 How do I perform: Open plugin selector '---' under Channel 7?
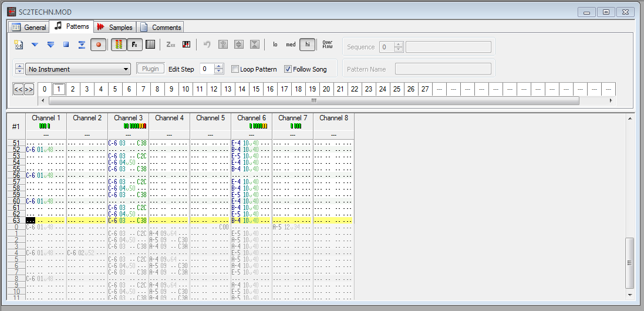click(292, 134)
